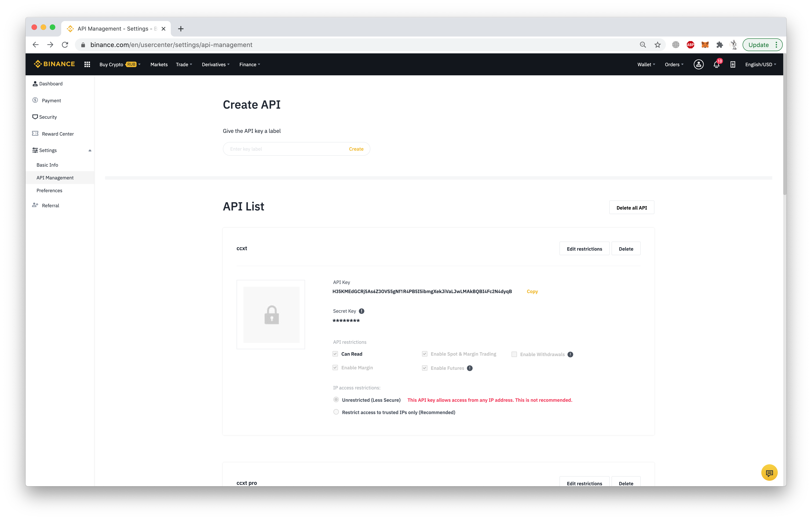Click Edit restrictions for ccxt key
Image resolution: width=812 pixels, height=520 pixels.
(x=584, y=249)
